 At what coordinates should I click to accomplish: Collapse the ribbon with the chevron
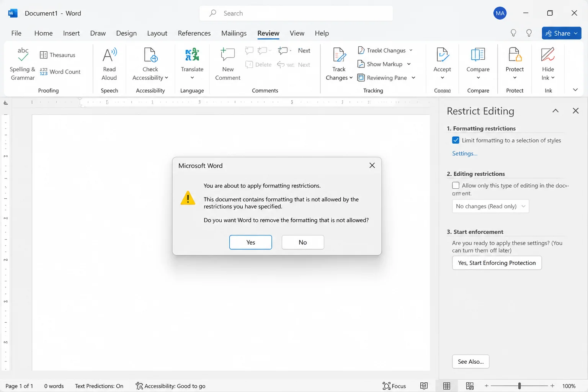click(x=575, y=90)
